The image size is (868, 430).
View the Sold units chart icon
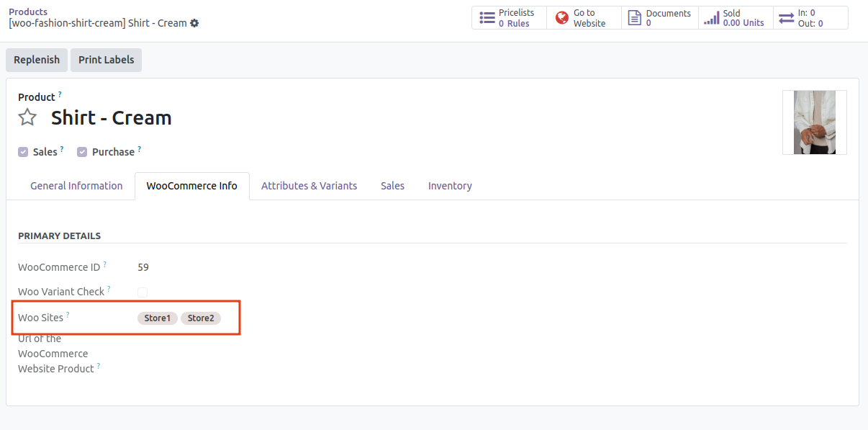tap(711, 18)
